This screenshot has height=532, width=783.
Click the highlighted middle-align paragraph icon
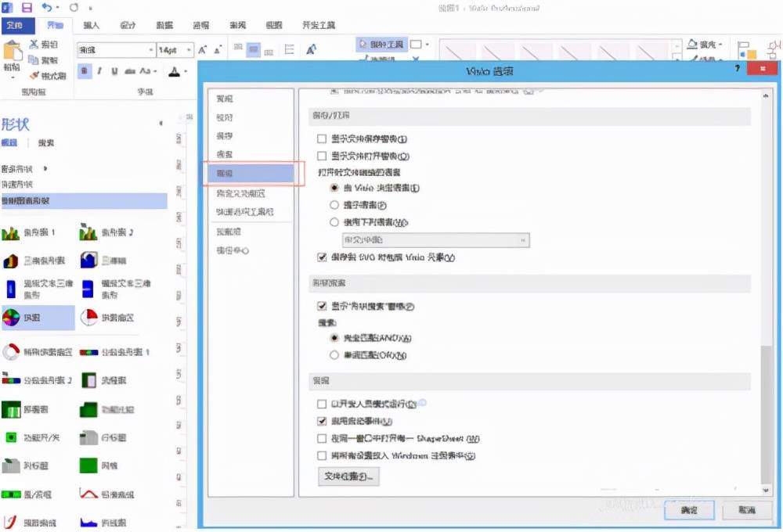(253, 50)
